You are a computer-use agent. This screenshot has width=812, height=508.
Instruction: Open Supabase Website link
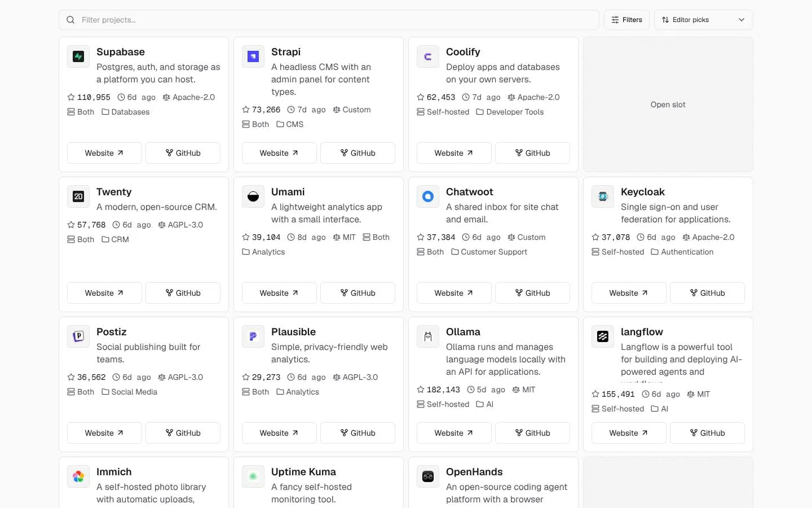coord(104,153)
